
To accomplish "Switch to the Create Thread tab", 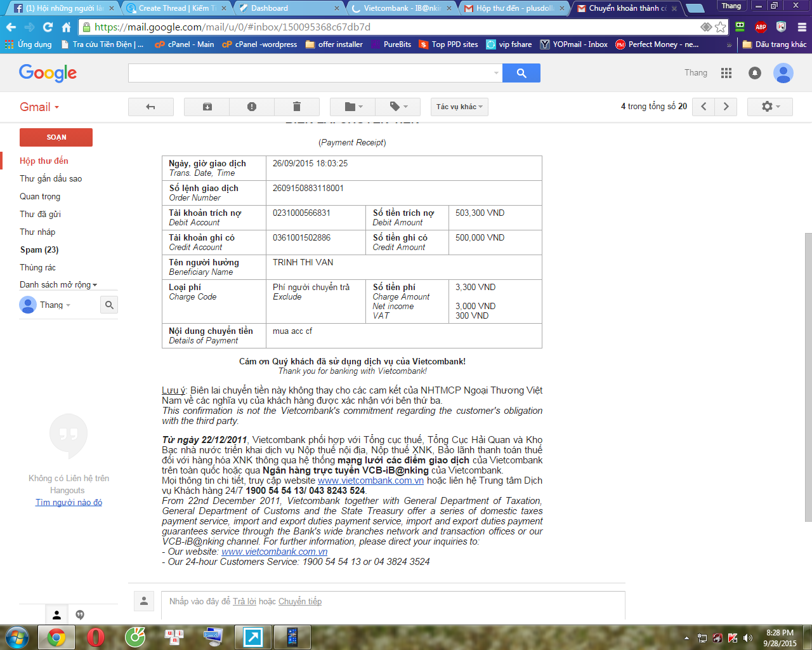I will click(x=177, y=8).
